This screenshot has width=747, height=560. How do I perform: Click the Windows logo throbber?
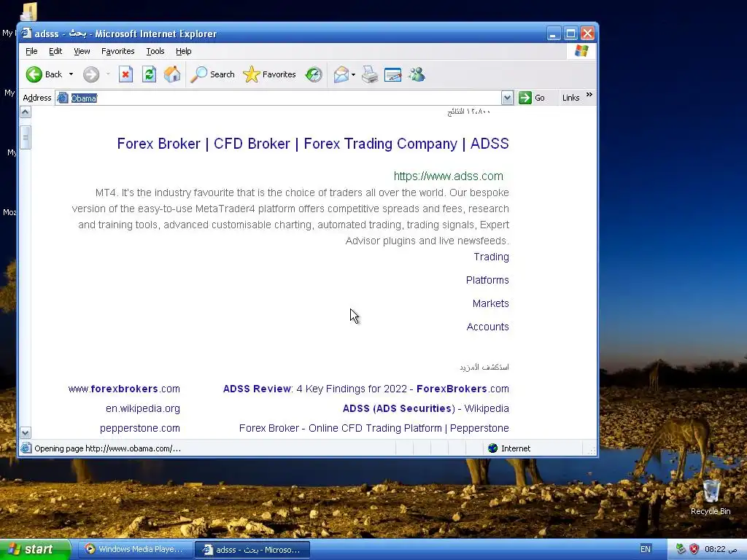[581, 51]
